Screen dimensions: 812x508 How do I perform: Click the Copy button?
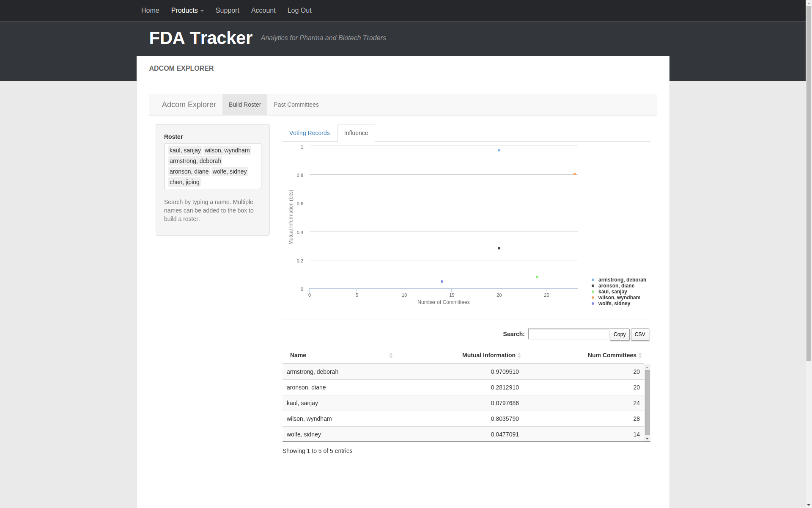tap(620, 334)
